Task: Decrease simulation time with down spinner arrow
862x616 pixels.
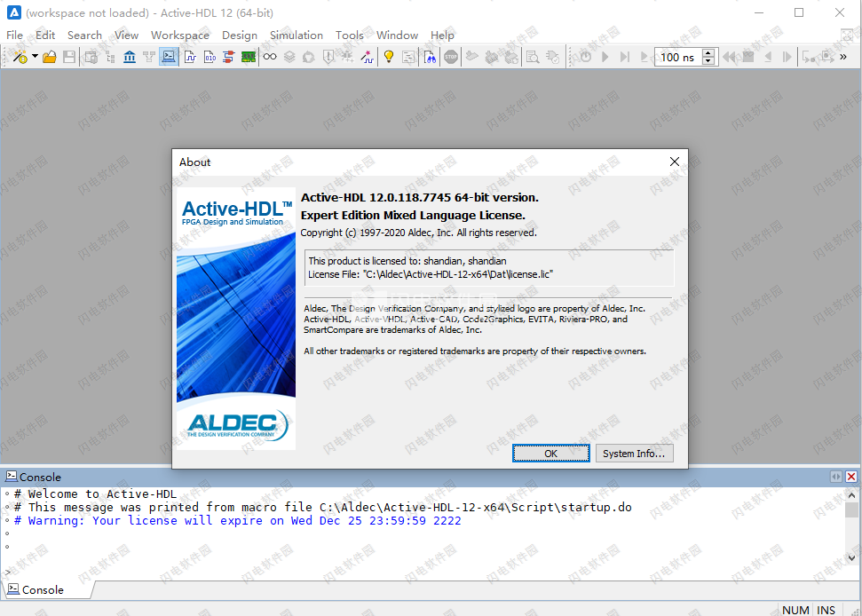Action: point(708,61)
